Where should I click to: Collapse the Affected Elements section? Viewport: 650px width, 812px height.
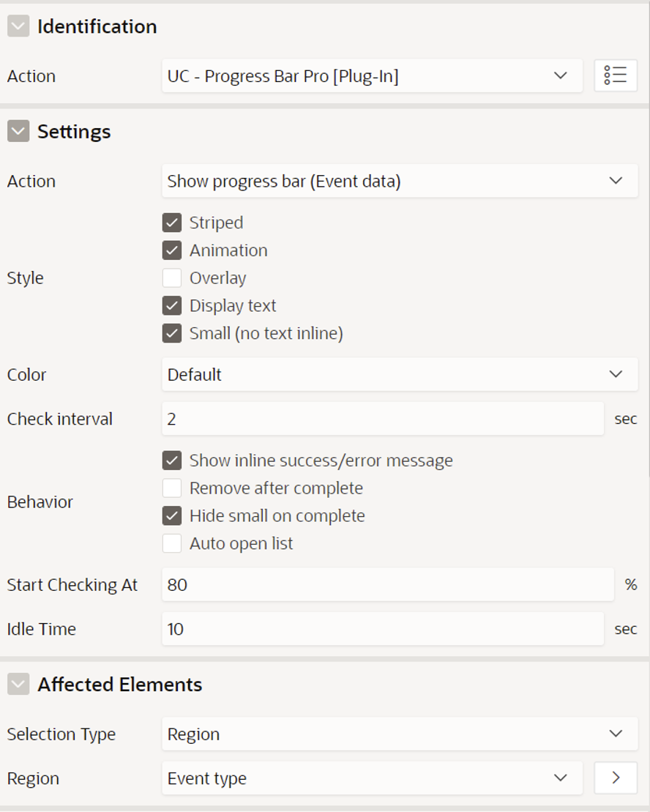pos(18,684)
